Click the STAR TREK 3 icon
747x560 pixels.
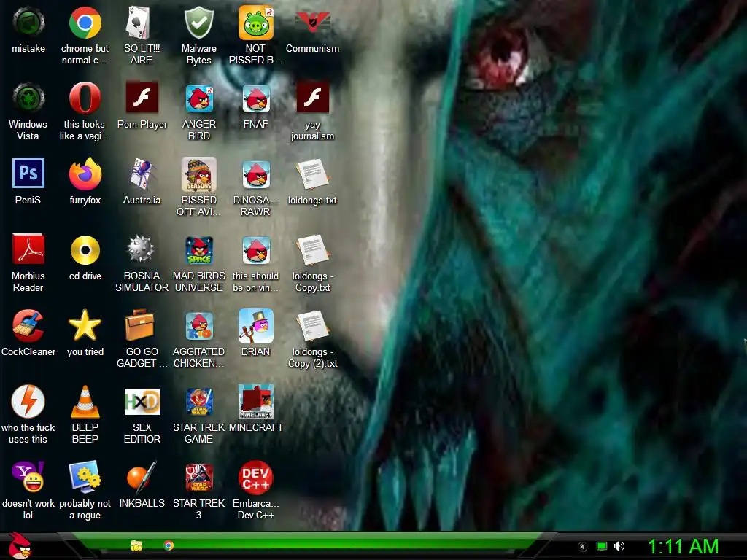coord(198,477)
